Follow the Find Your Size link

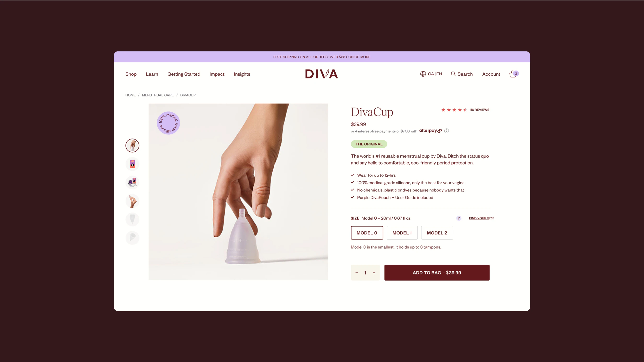[x=481, y=218]
